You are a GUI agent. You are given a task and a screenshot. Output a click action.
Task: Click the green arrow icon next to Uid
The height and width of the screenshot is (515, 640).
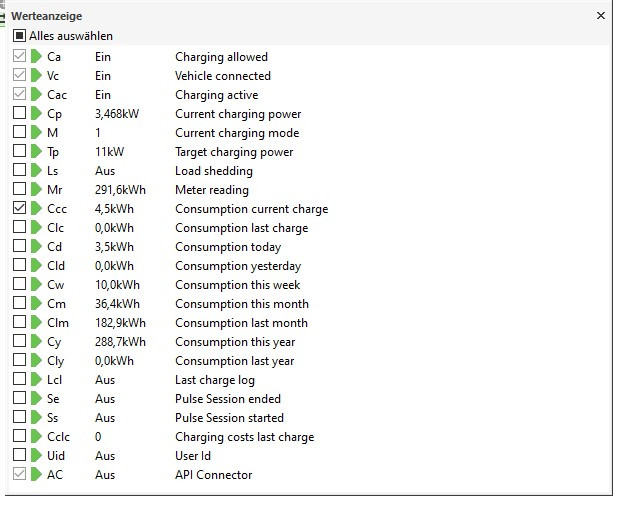36,456
